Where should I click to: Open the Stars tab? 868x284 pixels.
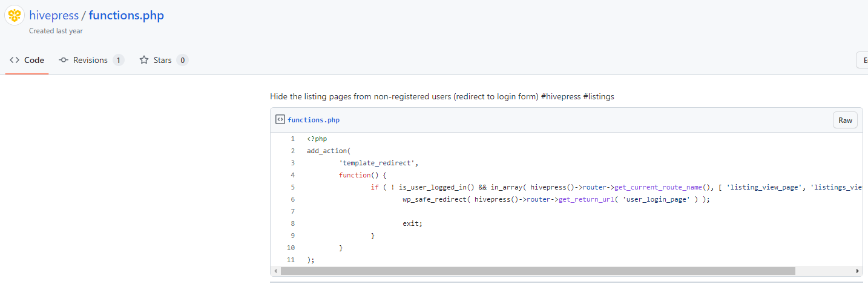click(163, 60)
